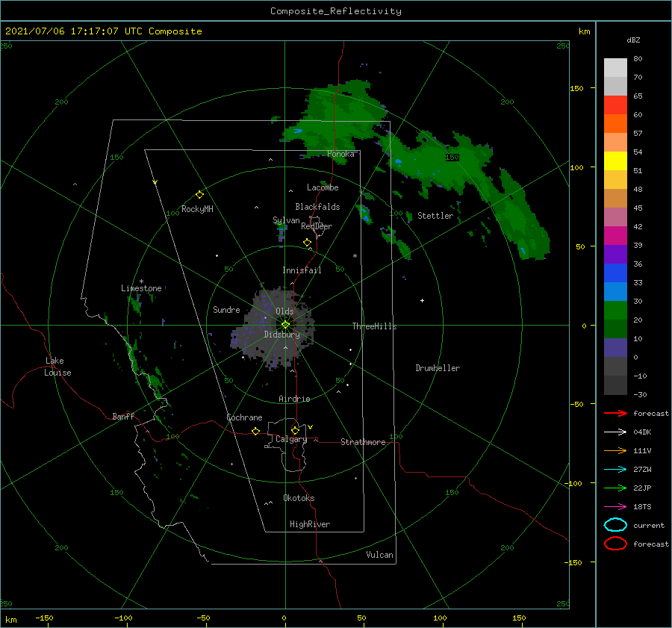Select the orange 111V arrow icon
Viewport: 672px width, 628px height.
tap(615, 450)
